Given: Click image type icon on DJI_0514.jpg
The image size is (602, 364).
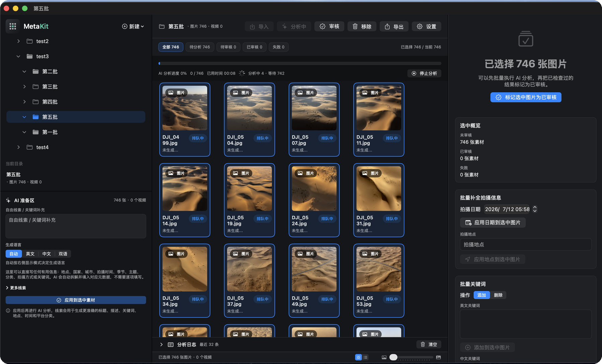Looking at the screenshot, I should (x=171, y=173).
